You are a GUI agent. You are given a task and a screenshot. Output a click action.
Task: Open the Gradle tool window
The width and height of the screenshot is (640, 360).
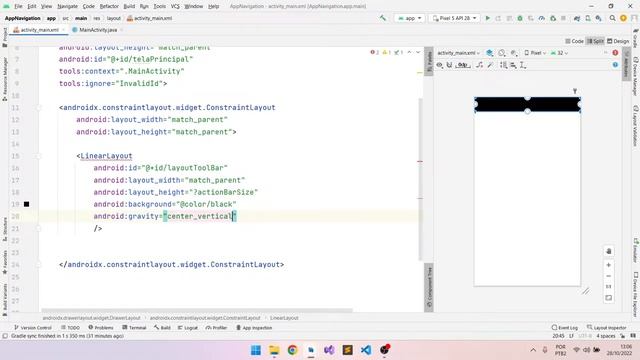coord(636,38)
